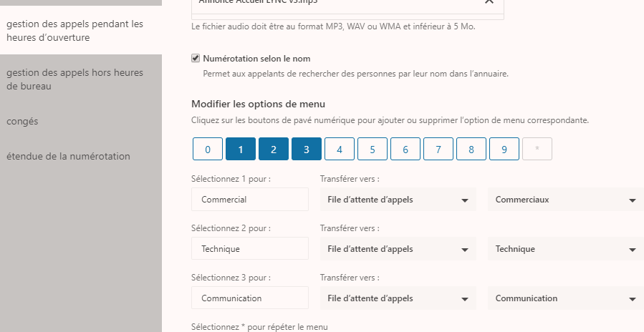Toggle keypad button 9
The image size is (644, 332).
pyautogui.click(x=504, y=149)
